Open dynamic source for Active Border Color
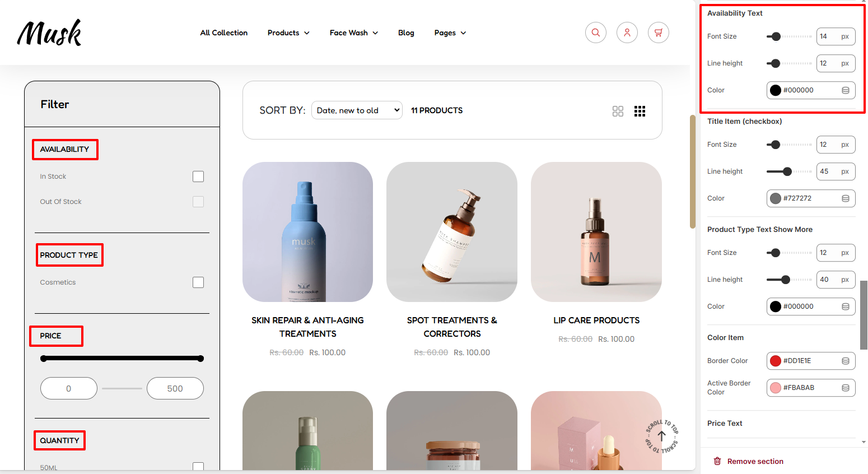The width and height of the screenshot is (868, 474). (x=846, y=388)
